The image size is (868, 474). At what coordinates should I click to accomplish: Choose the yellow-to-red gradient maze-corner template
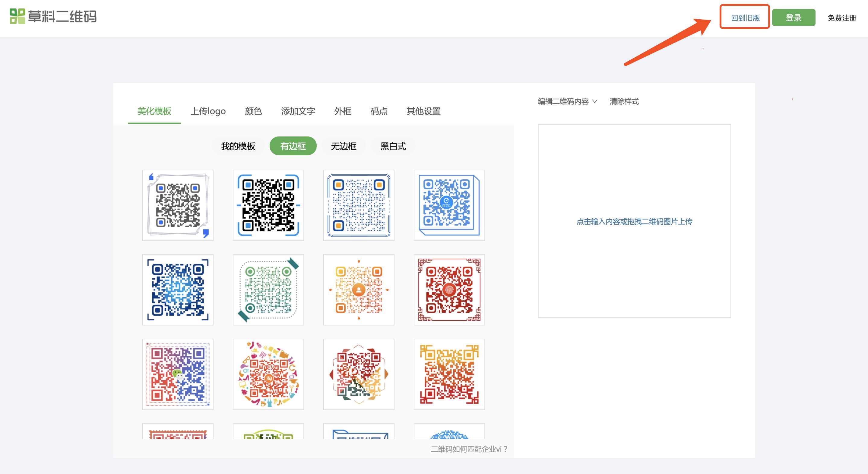coord(449,374)
